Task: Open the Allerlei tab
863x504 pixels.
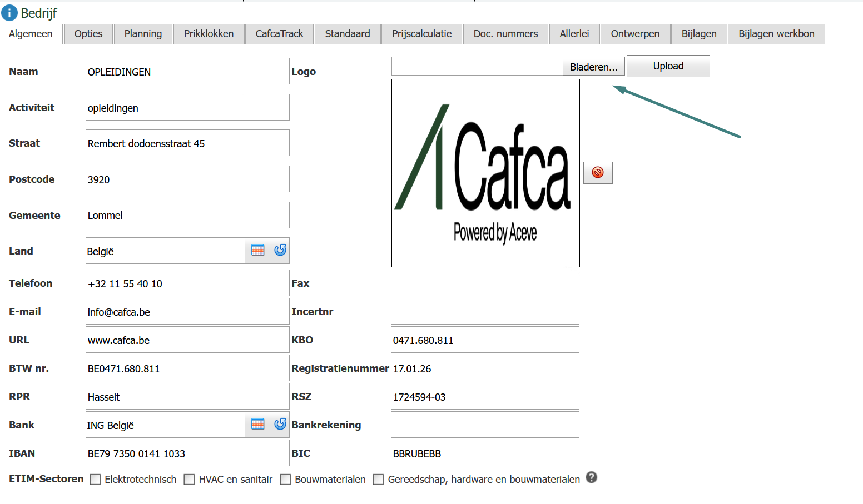Action: (x=574, y=34)
